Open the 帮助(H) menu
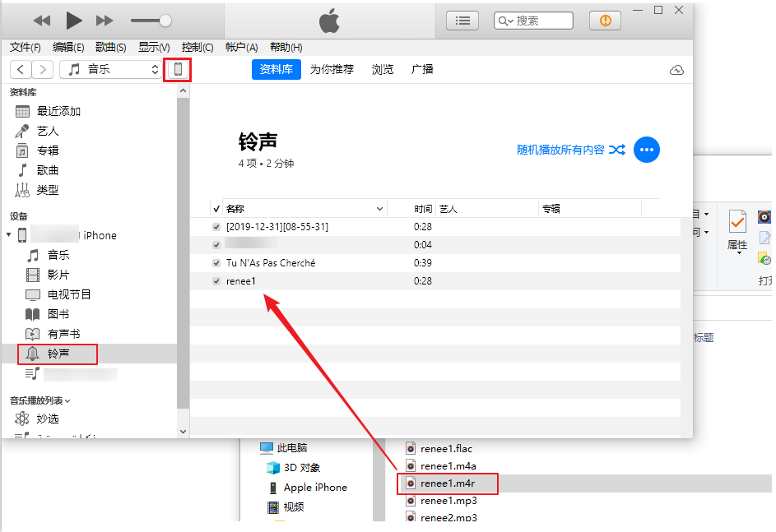776x532 pixels. (286, 48)
